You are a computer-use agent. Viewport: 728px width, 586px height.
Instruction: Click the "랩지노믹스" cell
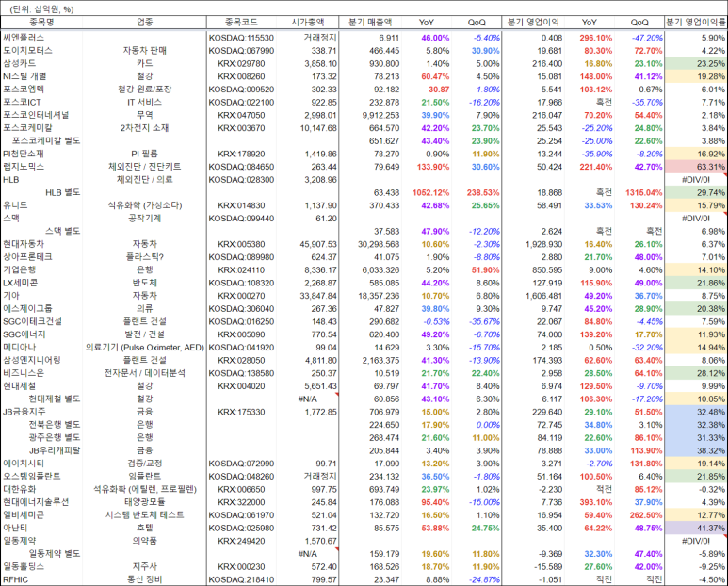(24, 167)
